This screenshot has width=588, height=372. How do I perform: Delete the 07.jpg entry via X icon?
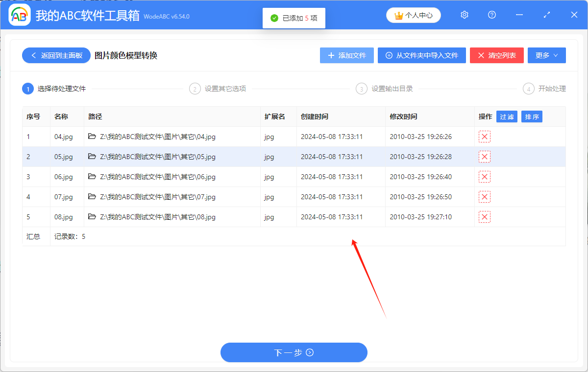(485, 197)
